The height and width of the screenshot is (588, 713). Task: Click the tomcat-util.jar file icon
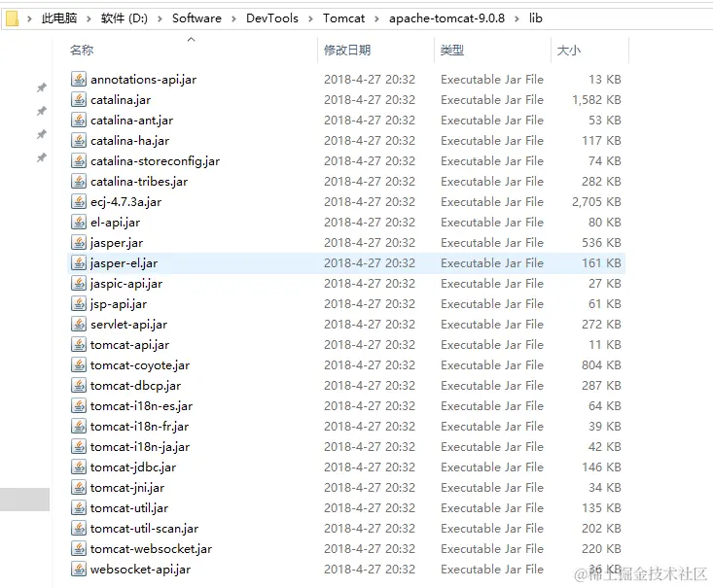pyautogui.click(x=79, y=508)
